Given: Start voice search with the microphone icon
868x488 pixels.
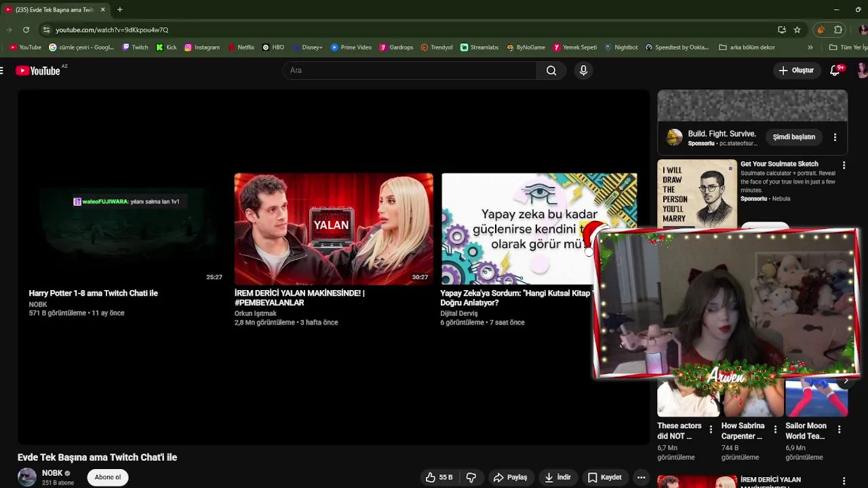Looking at the screenshot, I should (x=583, y=70).
